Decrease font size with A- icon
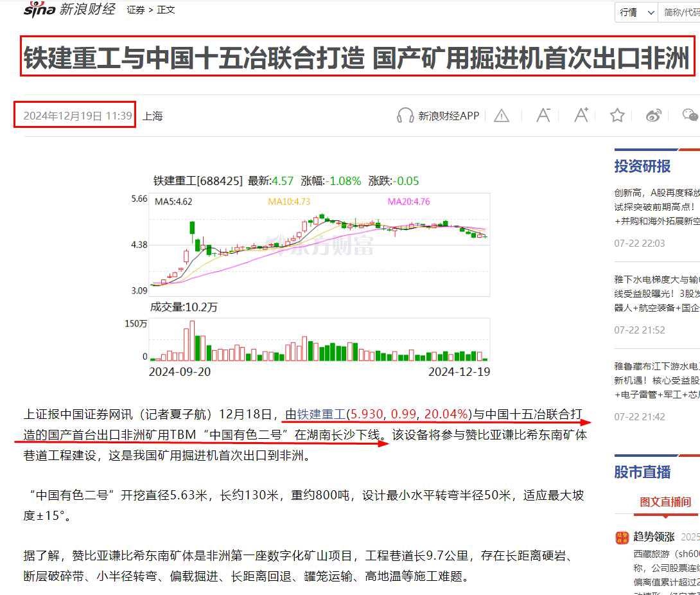This screenshot has width=700, height=595. [543, 115]
